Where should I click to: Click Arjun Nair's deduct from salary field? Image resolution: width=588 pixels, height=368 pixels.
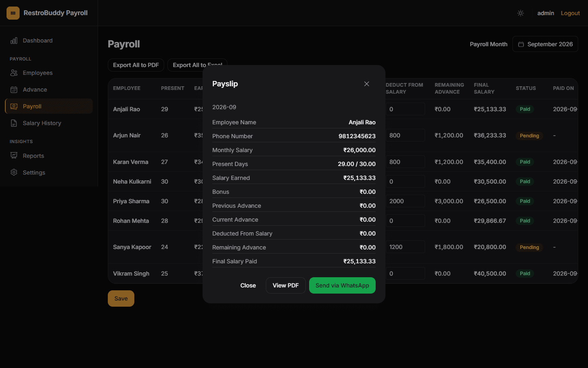pyautogui.click(x=405, y=135)
